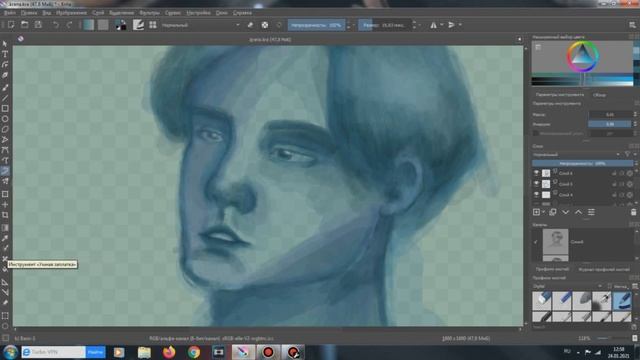Adjust the toolbar brush opacity slider
The height and width of the screenshot is (360, 640).
(x=316, y=25)
